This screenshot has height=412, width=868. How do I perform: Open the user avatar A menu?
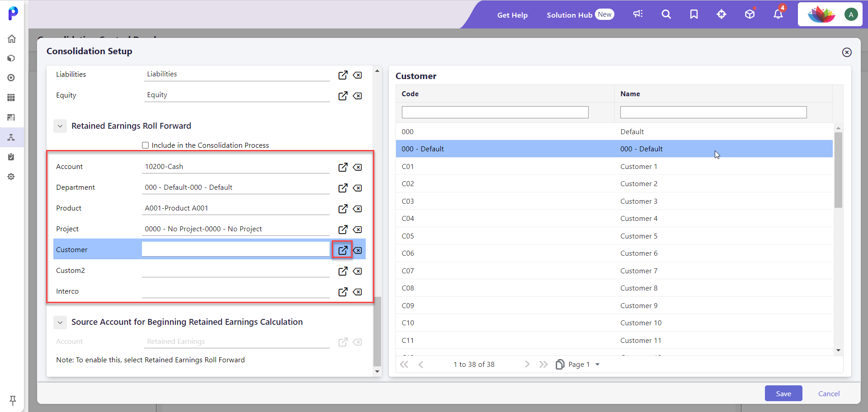[851, 14]
